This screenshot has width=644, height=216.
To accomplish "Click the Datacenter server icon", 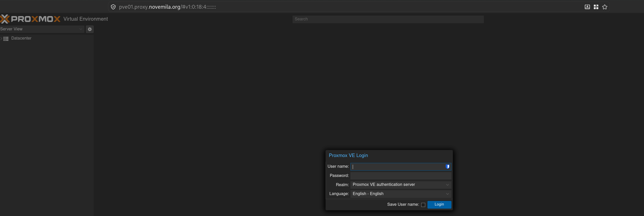I will [x=6, y=39].
